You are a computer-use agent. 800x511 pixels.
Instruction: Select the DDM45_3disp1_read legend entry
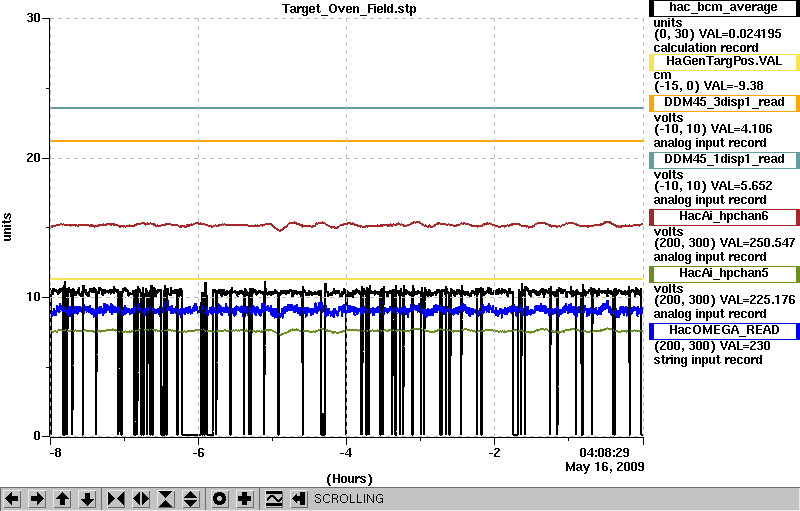[724, 103]
